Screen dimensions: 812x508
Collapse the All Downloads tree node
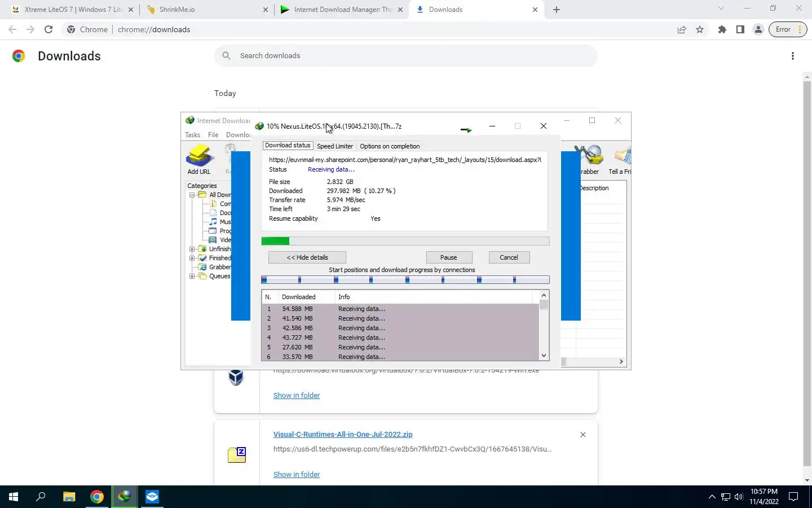192,195
